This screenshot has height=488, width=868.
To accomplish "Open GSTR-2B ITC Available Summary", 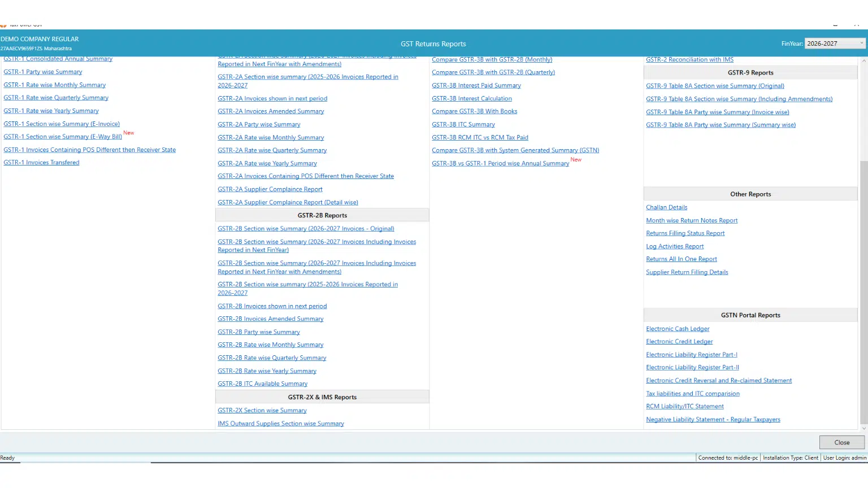I will (x=263, y=384).
